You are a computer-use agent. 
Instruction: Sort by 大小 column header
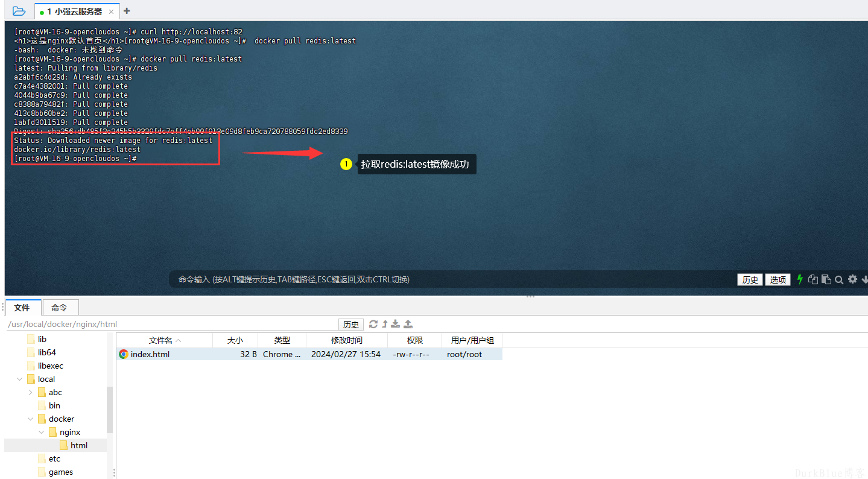click(x=235, y=341)
